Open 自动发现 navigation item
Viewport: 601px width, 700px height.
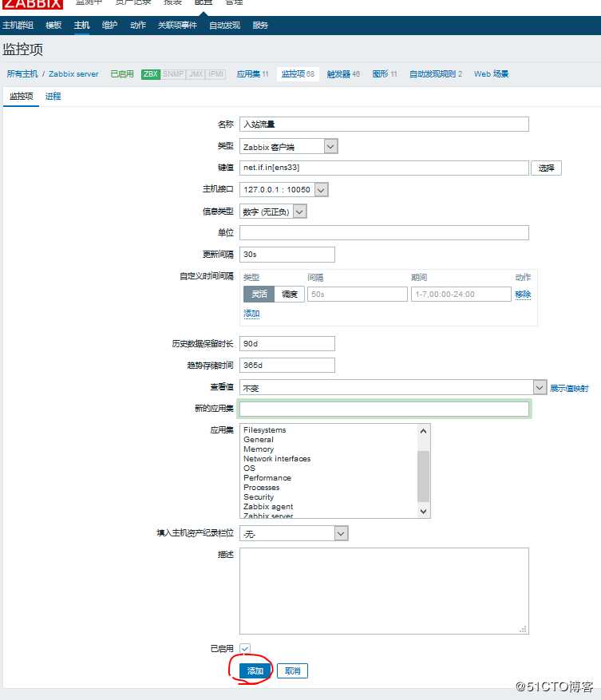click(x=224, y=26)
